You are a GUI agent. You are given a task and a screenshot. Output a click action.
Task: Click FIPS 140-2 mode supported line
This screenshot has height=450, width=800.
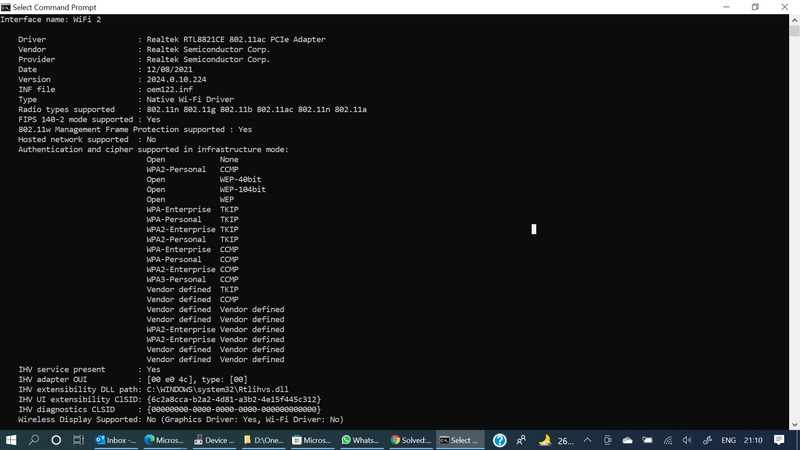click(89, 119)
